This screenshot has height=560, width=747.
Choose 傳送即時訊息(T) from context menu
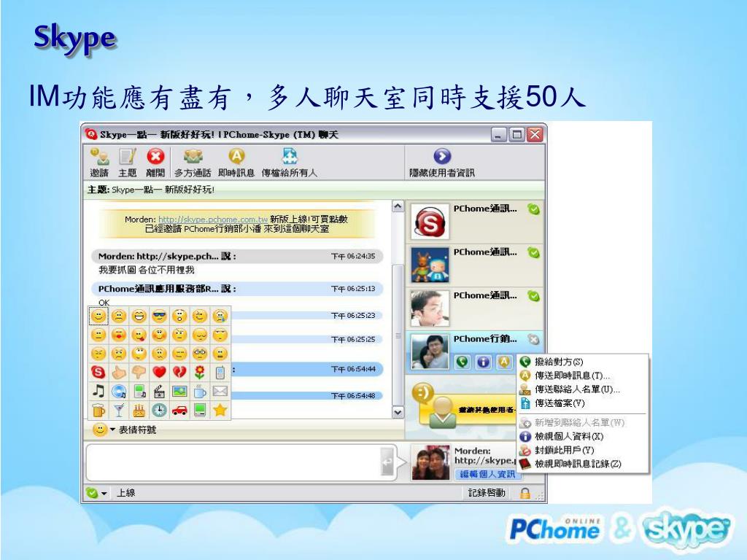(x=582, y=376)
